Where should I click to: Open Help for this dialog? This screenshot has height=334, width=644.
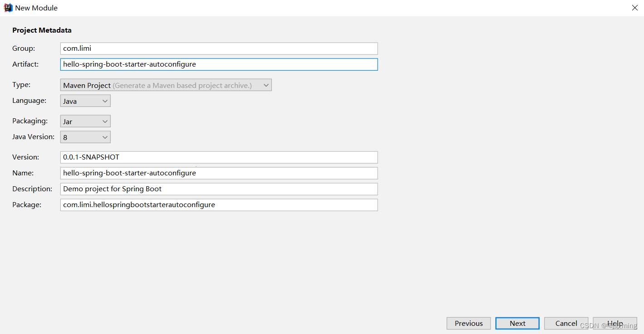coord(615,323)
